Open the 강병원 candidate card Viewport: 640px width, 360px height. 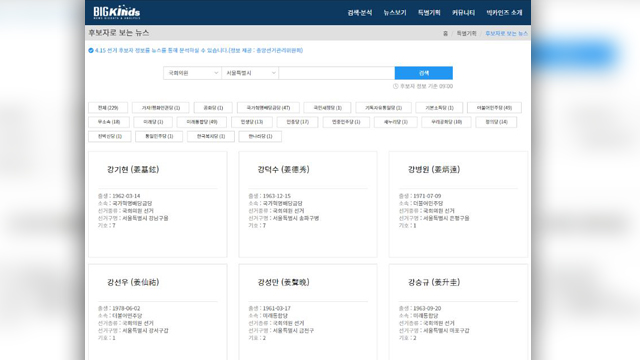coord(458,204)
